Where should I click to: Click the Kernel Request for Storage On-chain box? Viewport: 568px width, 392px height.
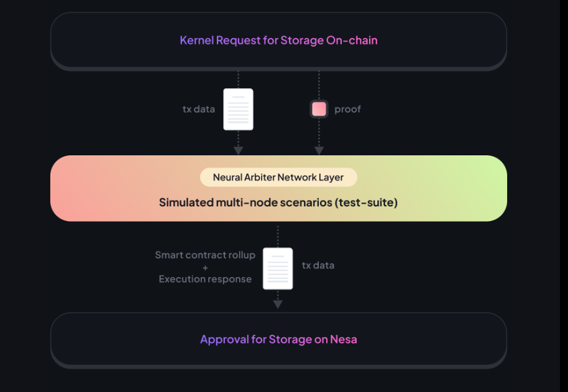coord(278,41)
